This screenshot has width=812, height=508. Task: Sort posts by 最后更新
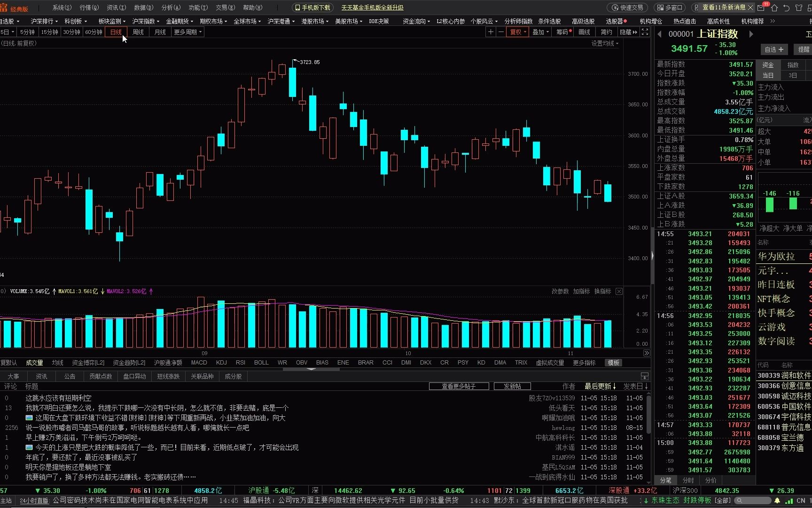(600, 386)
